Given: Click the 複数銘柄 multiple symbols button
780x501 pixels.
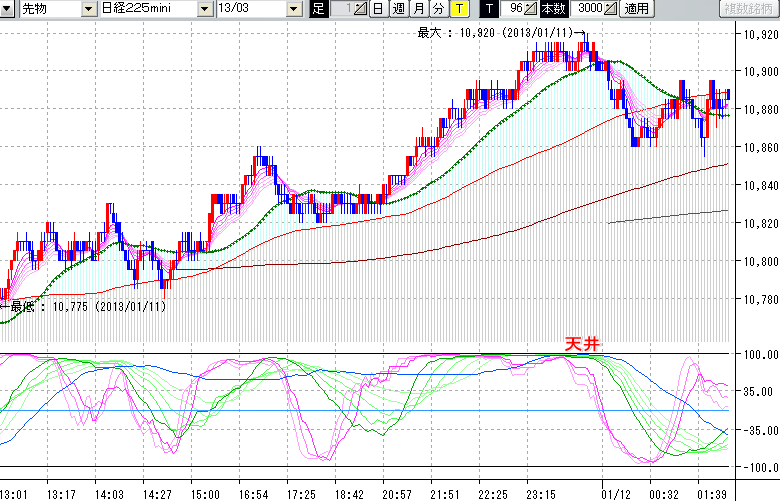Looking at the screenshot, I should click(749, 9).
